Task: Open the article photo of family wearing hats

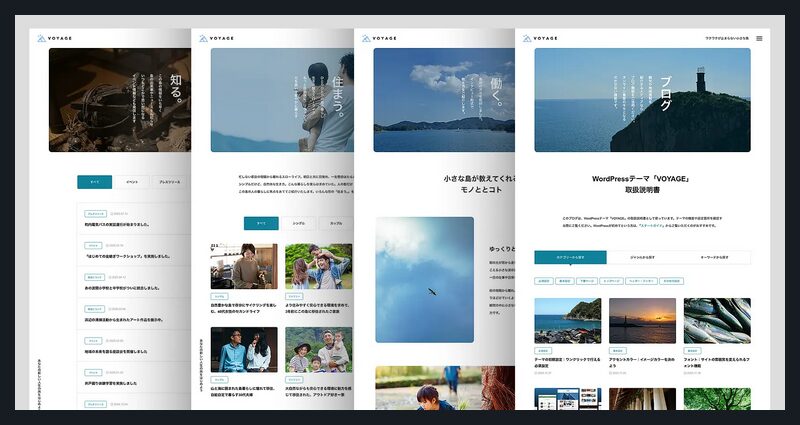Action: 318,349
